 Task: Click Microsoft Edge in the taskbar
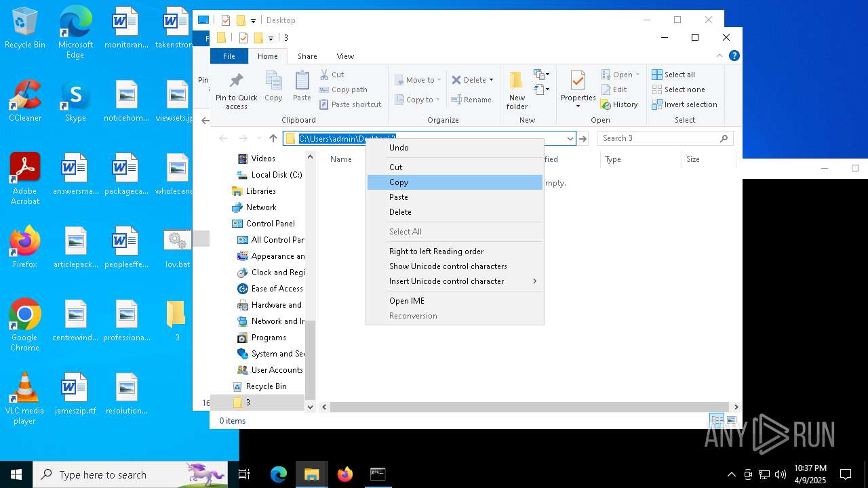click(279, 474)
